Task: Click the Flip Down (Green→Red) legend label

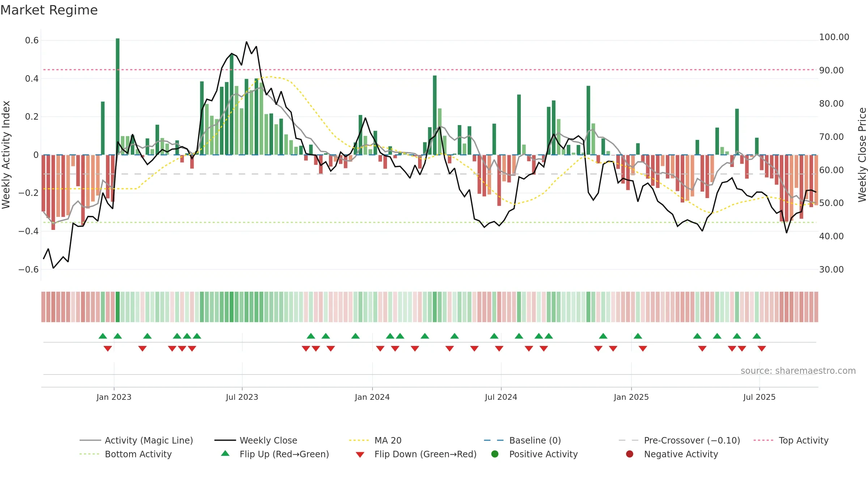Action: [x=425, y=454]
